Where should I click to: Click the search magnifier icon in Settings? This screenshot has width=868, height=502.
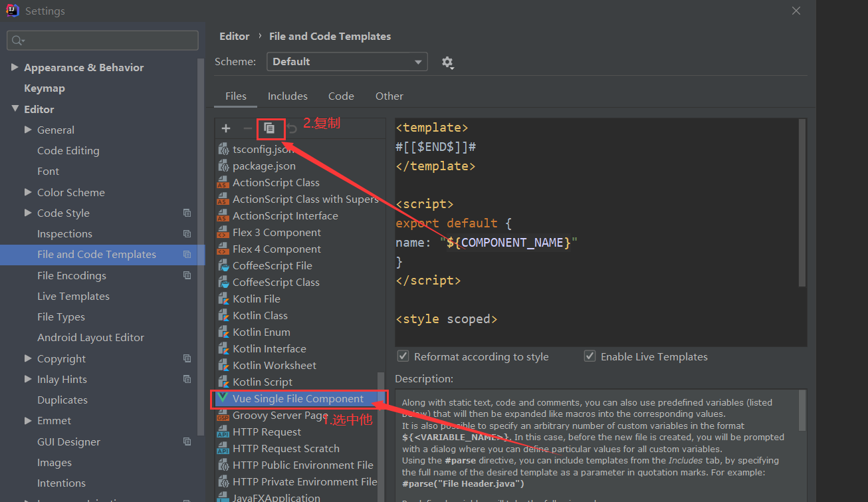pyautogui.click(x=18, y=41)
